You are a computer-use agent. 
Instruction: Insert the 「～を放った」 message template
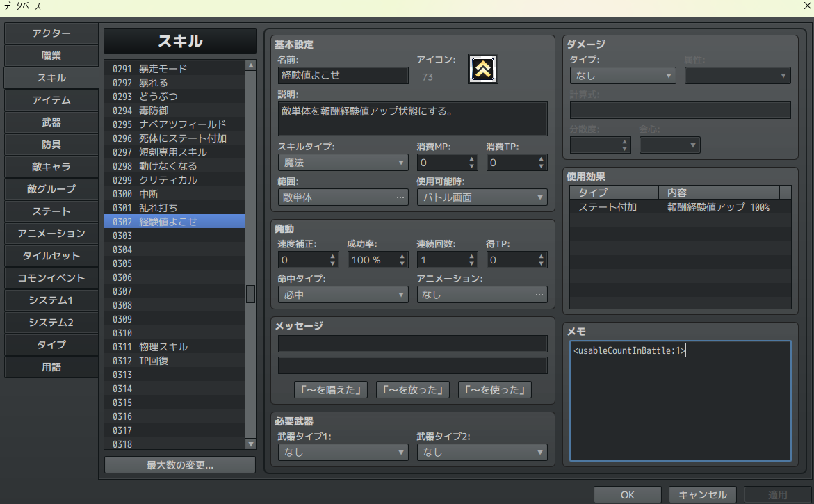pyautogui.click(x=413, y=390)
